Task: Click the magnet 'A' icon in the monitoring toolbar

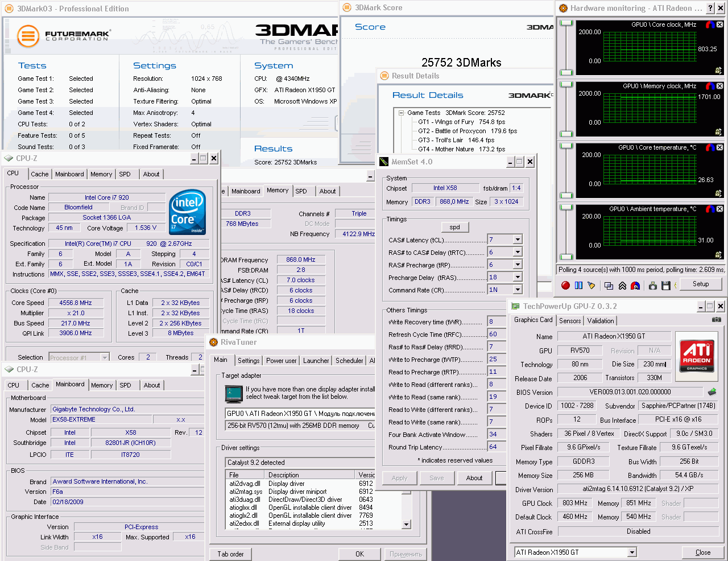Action: click(635, 285)
